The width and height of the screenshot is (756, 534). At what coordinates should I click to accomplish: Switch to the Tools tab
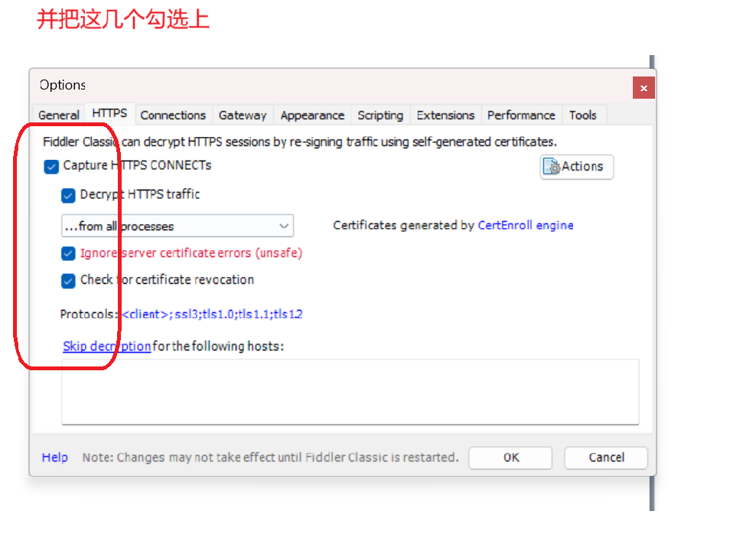coord(583,116)
